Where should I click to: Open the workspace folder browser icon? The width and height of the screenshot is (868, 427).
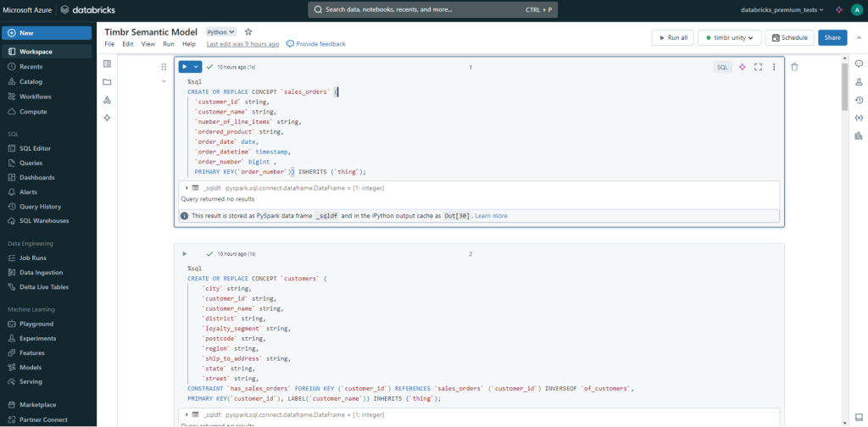pos(107,82)
